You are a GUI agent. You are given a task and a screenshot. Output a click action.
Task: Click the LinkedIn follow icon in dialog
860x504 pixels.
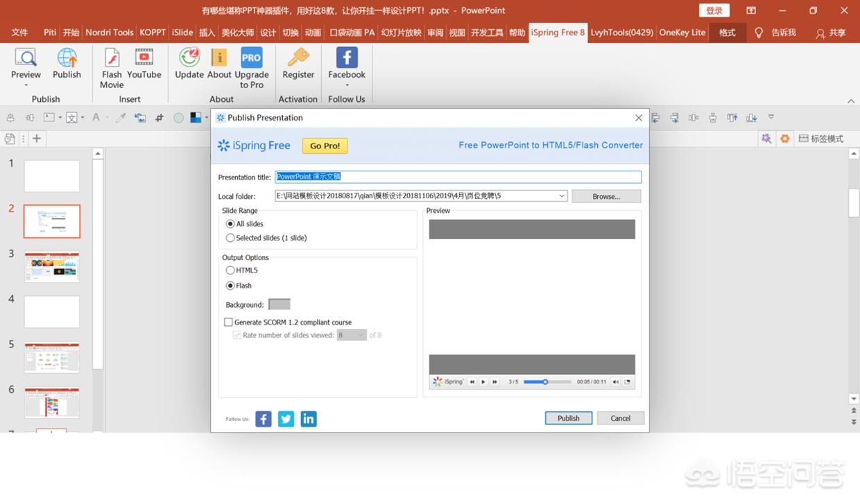point(309,419)
